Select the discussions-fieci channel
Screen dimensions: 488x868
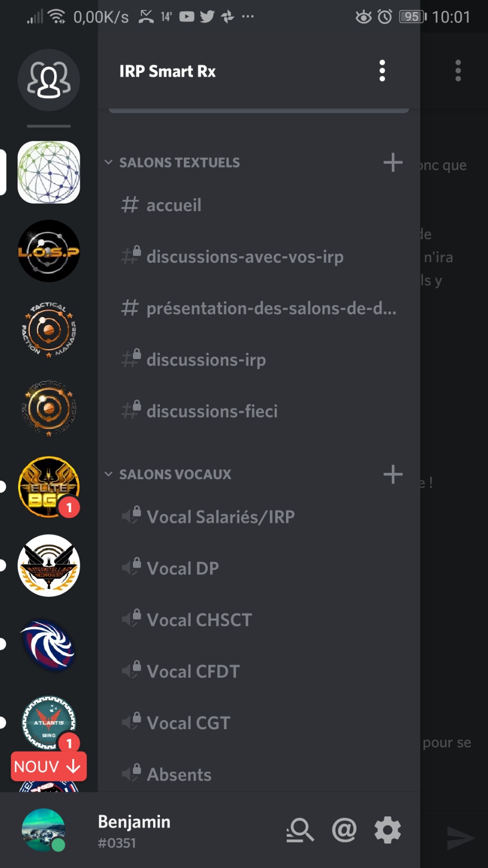click(x=212, y=411)
